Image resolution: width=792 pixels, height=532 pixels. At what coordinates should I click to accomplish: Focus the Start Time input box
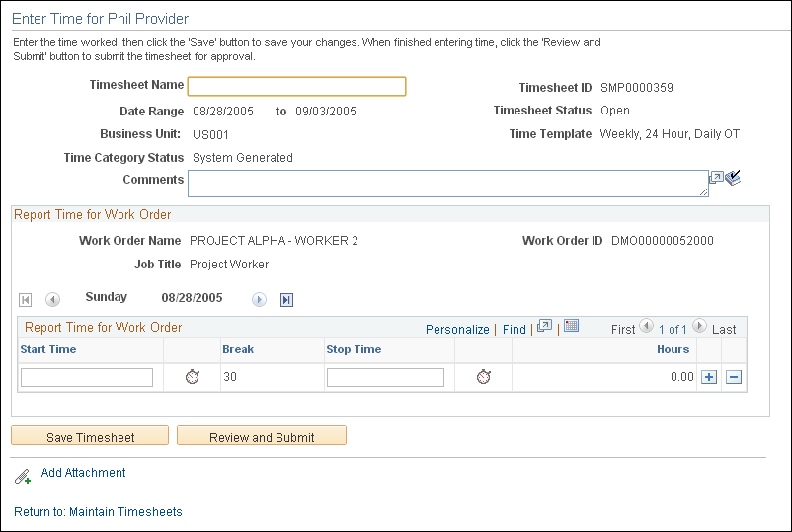[x=87, y=378]
